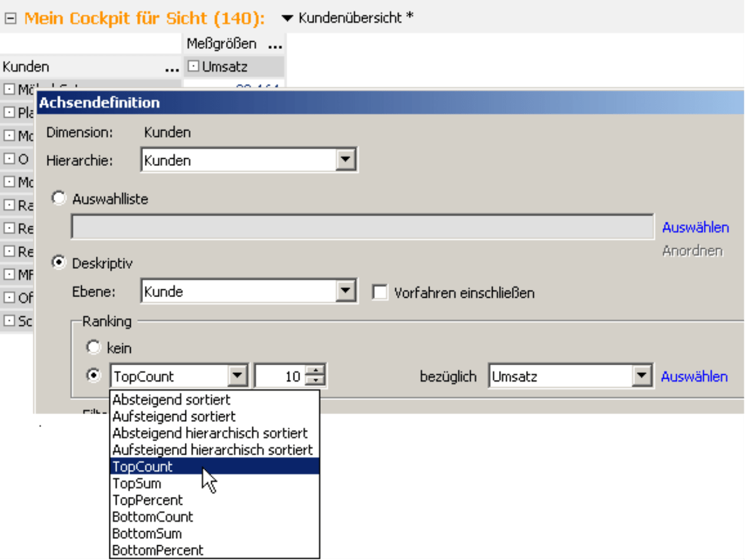The width and height of the screenshot is (745, 560).
Task: Collapse the Mein Cockpit für Sicht section
Action: pyautogui.click(x=11, y=19)
